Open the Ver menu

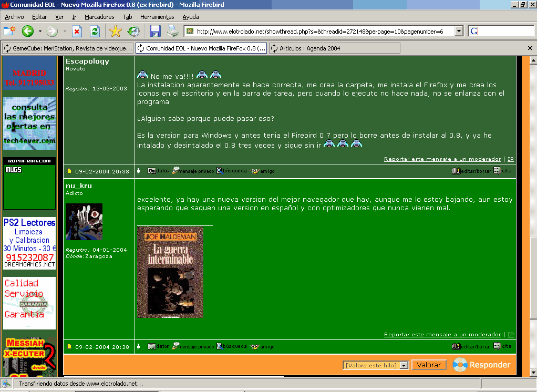click(59, 17)
